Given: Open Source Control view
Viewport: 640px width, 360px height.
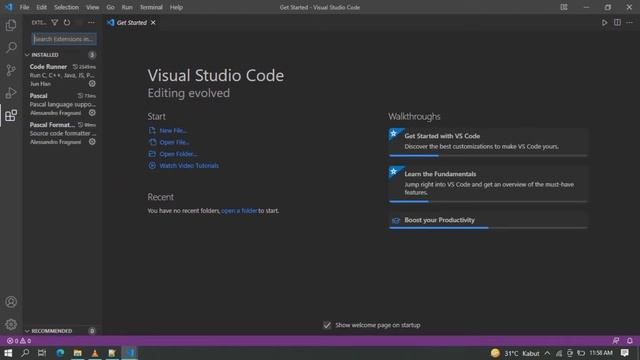Looking at the screenshot, I should coord(11,70).
